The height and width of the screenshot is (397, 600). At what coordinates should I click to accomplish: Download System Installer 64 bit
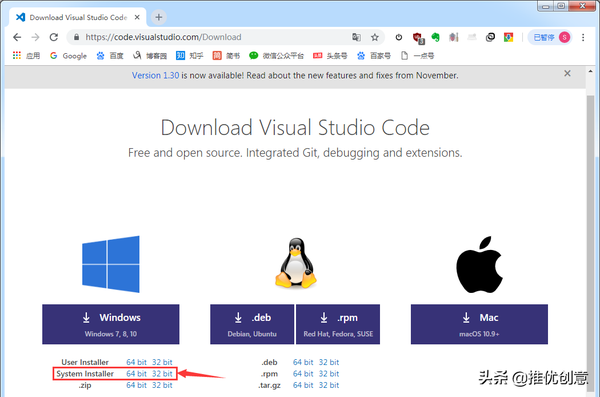[136, 374]
